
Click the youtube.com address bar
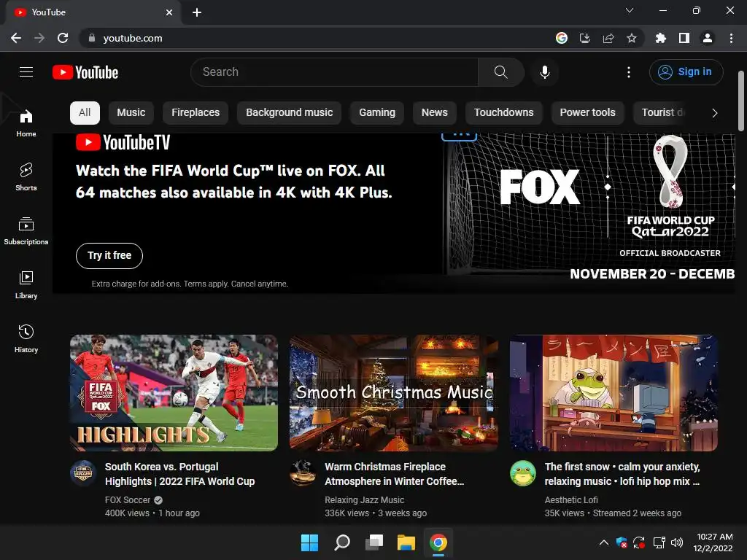314,38
